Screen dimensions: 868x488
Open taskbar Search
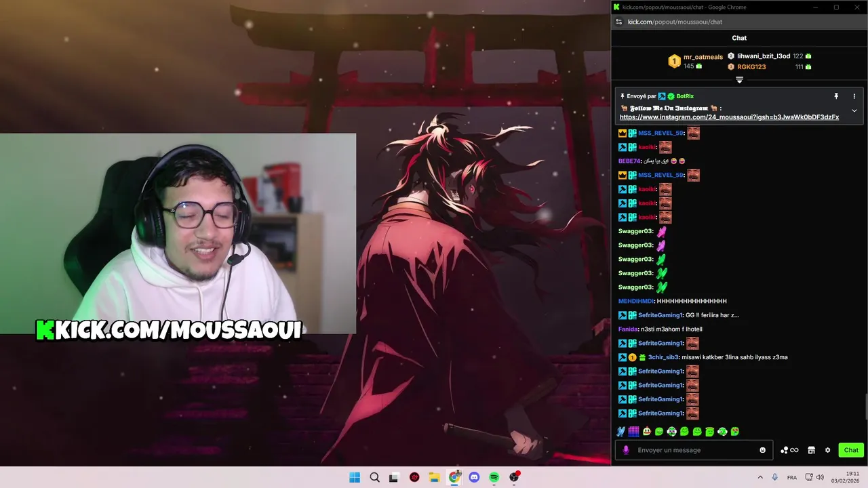tap(374, 477)
